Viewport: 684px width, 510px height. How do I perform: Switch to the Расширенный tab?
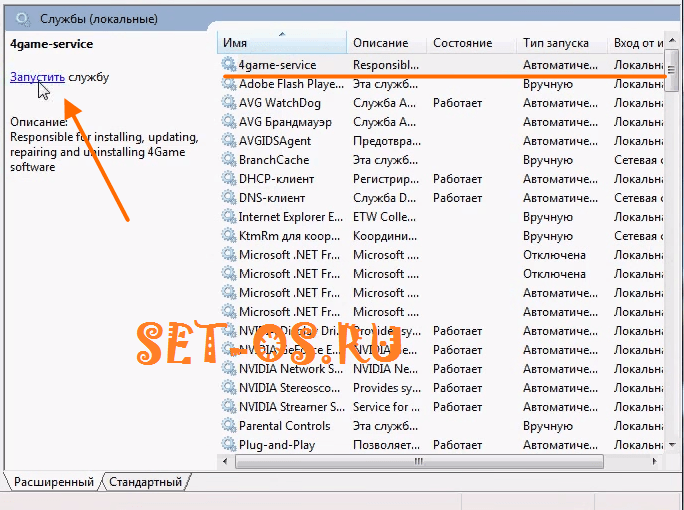click(x=53, y=482)
